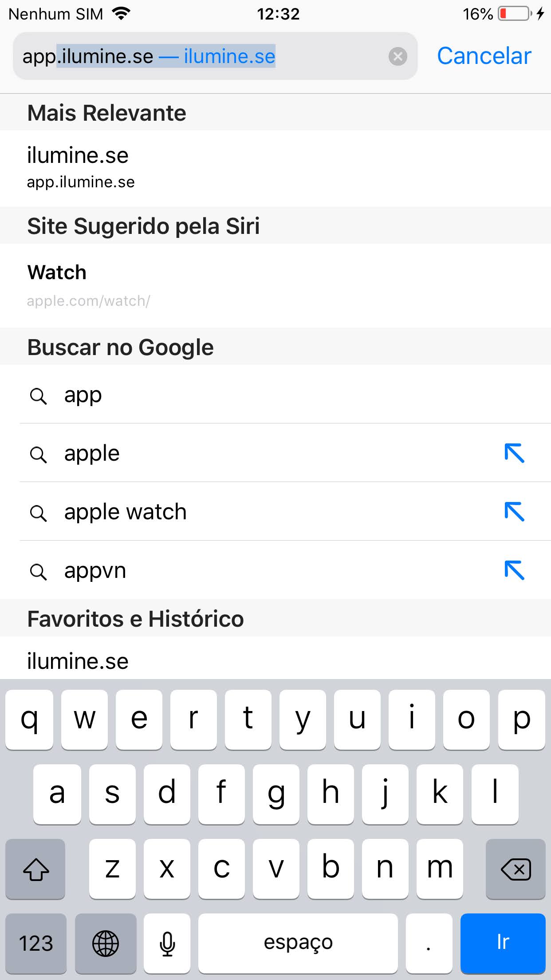Tap the fill arrow beside 'apple watch'
Screen dimensions: 551x980
(514, 512)
